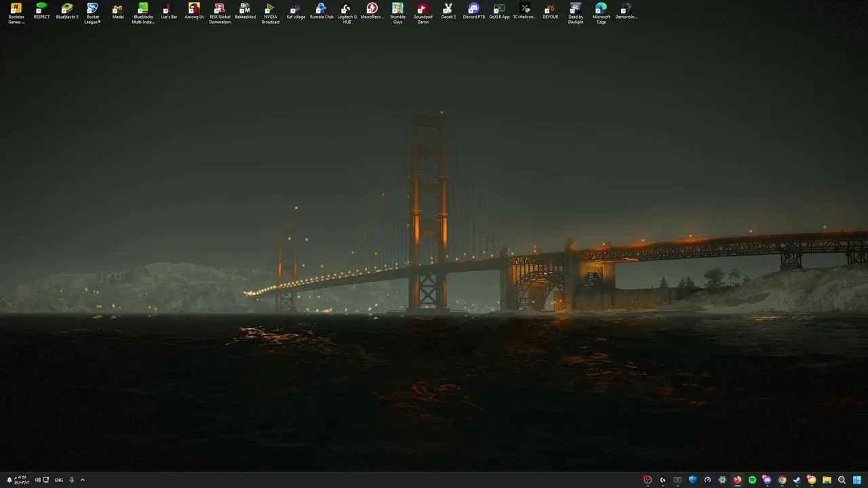The height and width of the screenshot is (488, 868).
Task: Open the volume speaker tray control
Action: pos(37,480)
